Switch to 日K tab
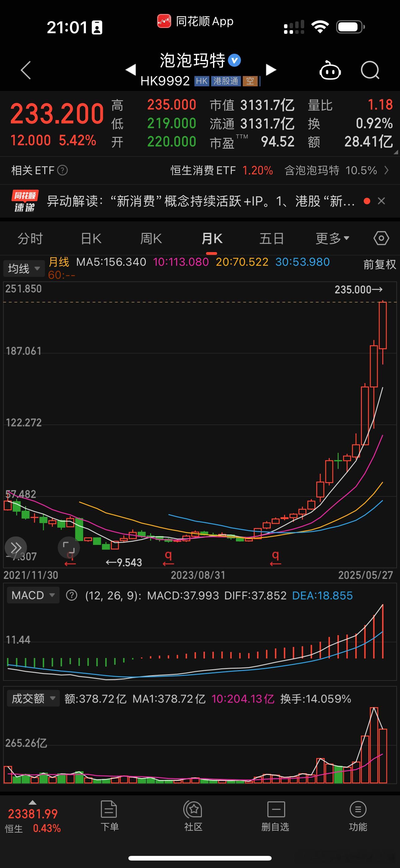 [91, 238]
